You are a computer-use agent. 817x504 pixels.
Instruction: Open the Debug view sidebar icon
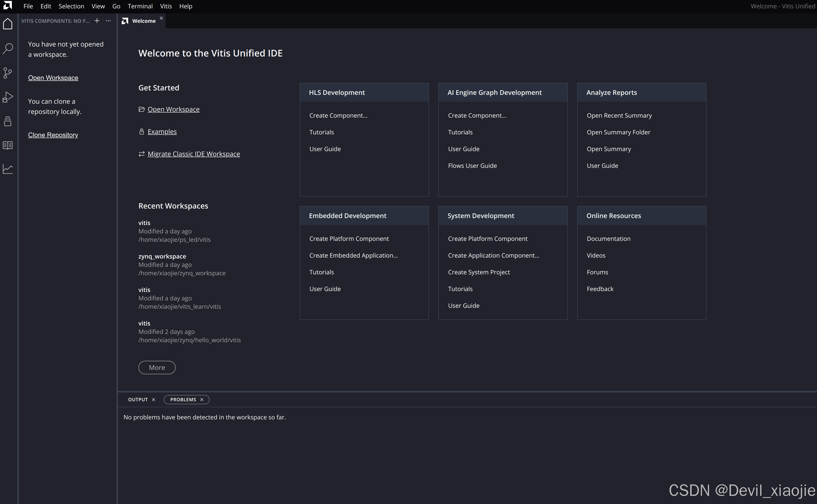[x=8, y=97]
